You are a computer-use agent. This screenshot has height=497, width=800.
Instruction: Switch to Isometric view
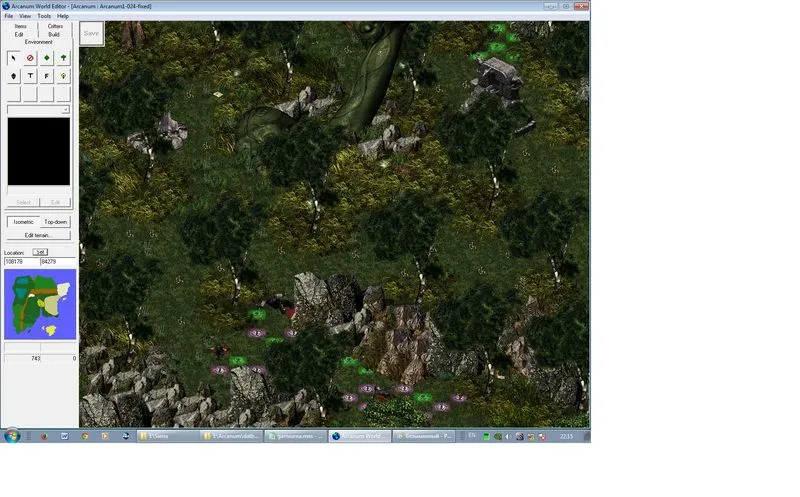(23, 222)
